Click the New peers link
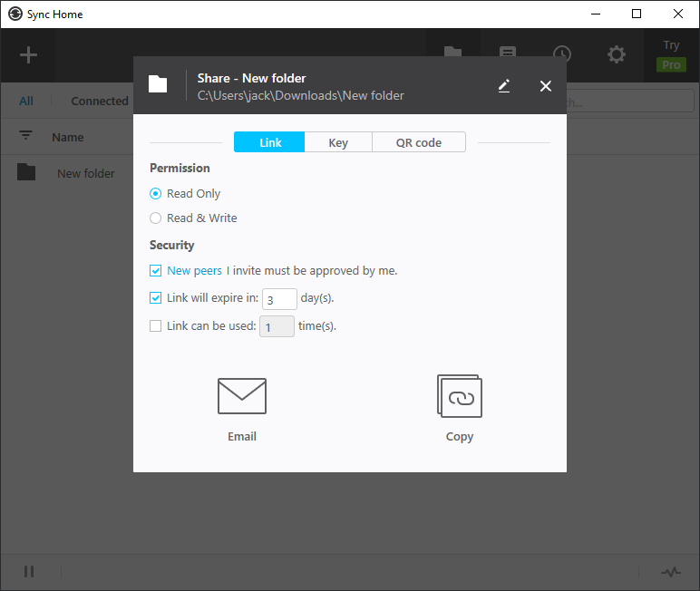This screenshot has height=591, width=700. 194,271
